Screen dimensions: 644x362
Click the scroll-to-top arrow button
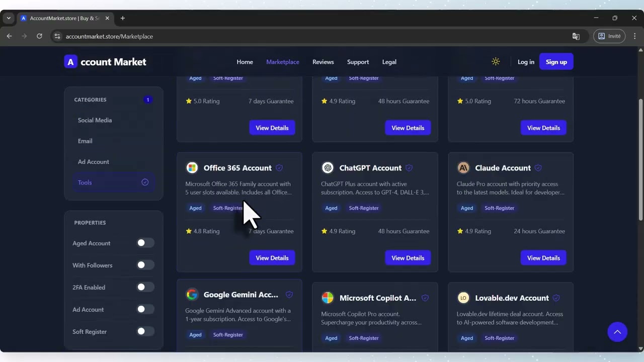[617, 332]
